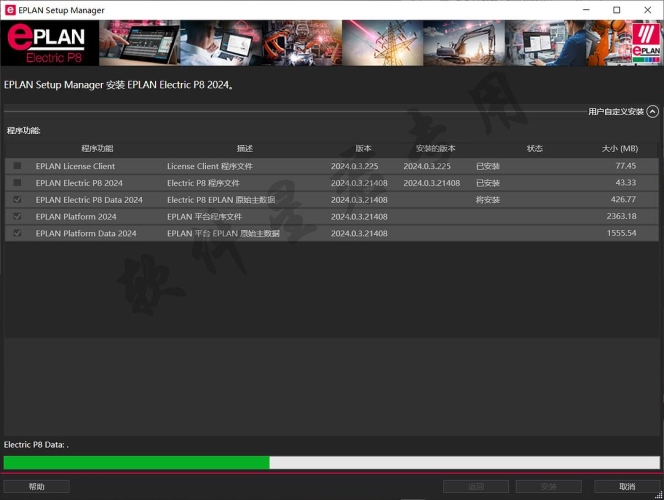Click version 2024.0.3.225 in 版本 column
The width and height of the screenshot is (664, 500).
pyautogui.click(x=354, y=166)
